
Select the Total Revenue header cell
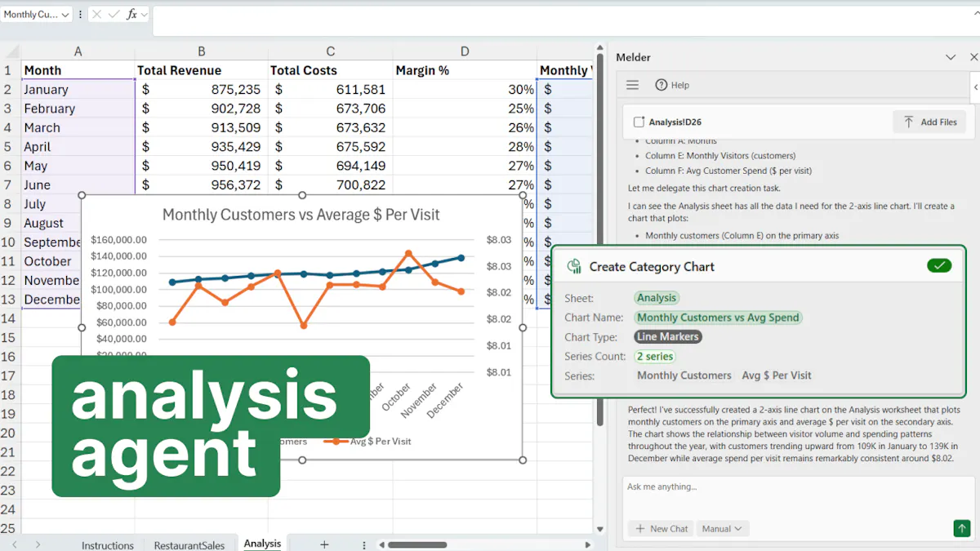click(x=202, y=70)
